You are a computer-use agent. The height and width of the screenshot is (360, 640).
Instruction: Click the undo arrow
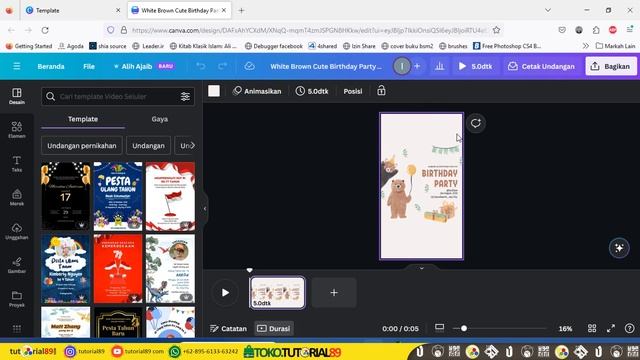tap(200, 66)
